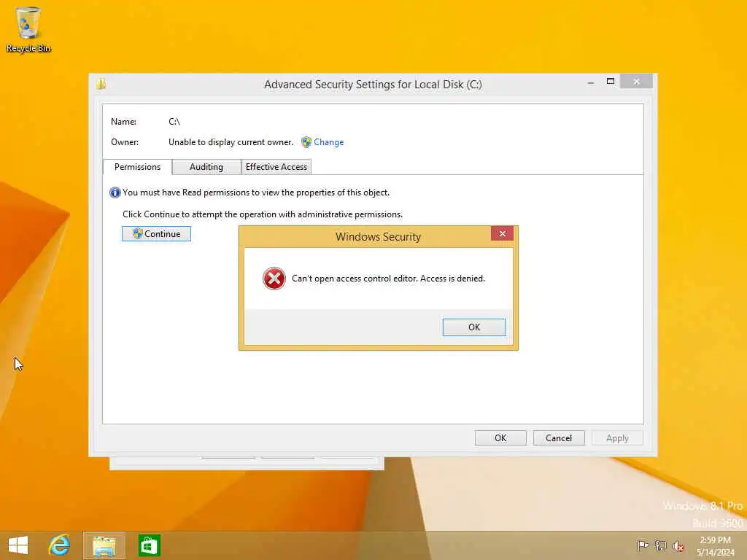This screenshot has height=560, width=747.
Task: Maximize the Advanced Security Settings window
Action: tap(611, 82)
